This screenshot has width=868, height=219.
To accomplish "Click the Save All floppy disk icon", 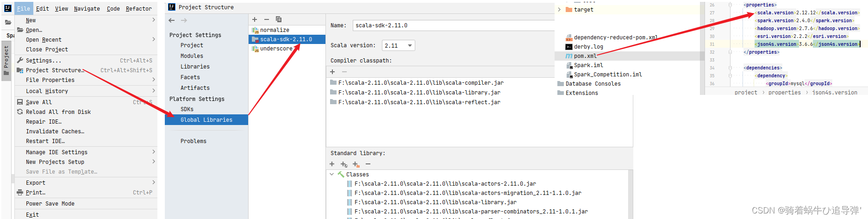I will 20,102.
